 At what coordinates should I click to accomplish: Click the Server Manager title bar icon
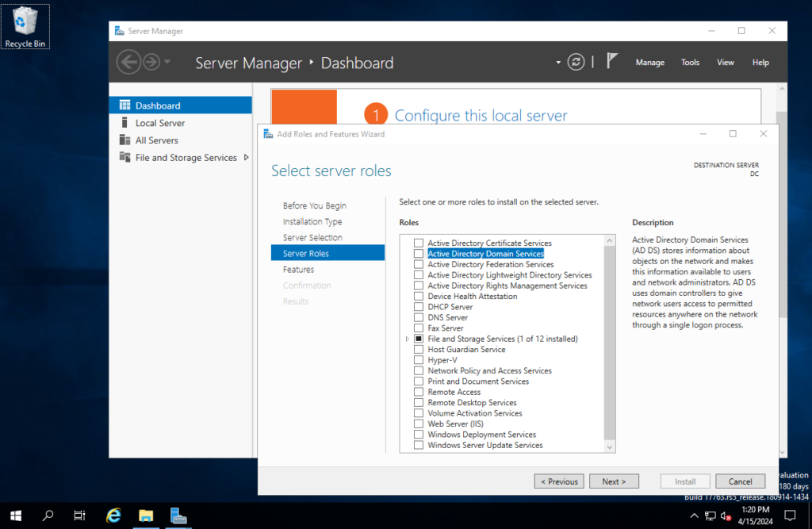(x=119, y=31)
